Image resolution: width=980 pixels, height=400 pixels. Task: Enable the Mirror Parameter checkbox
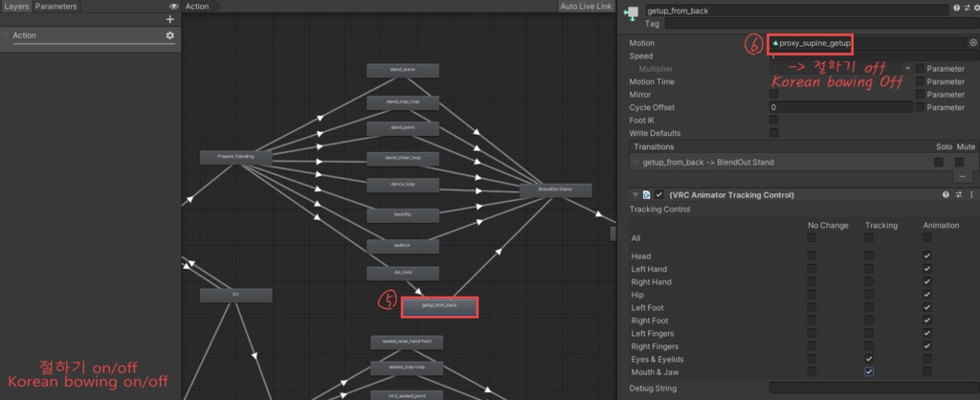pyautogui.click(x=920, y=95)
